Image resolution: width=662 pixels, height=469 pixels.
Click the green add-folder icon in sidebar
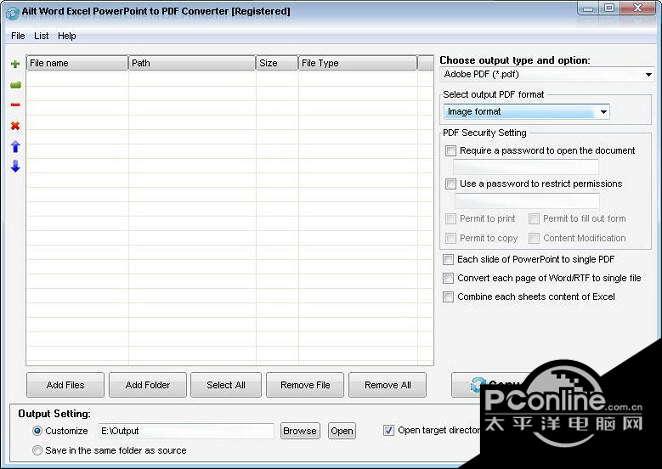click(15, 85)
